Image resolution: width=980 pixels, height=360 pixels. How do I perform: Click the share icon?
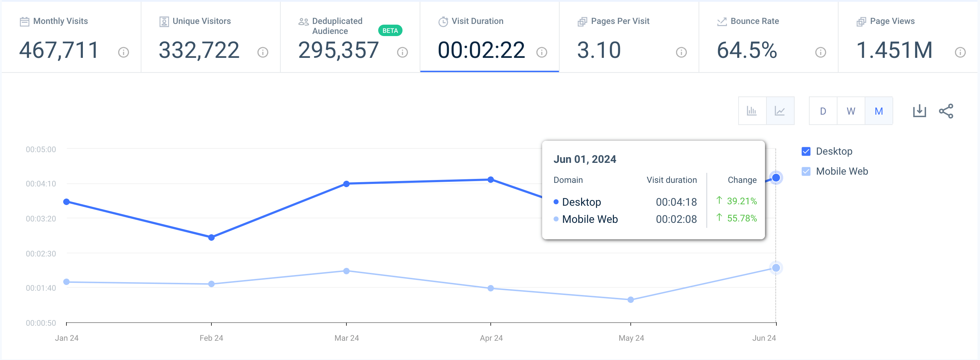point(946,111)
